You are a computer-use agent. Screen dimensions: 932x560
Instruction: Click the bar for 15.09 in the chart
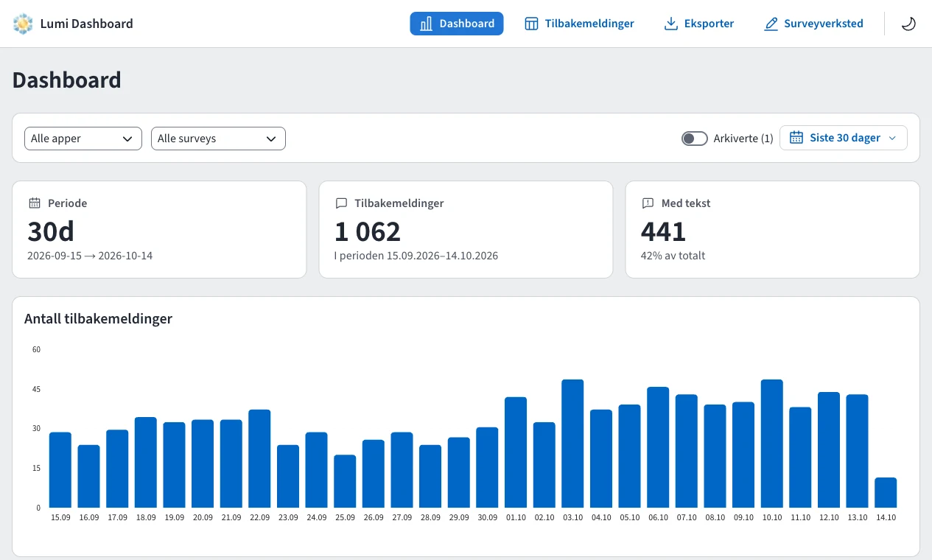(x=60, y=470)
